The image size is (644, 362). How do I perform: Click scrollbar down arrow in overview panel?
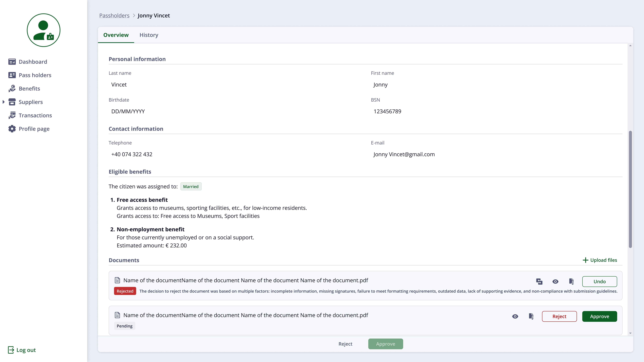[630, 333]
